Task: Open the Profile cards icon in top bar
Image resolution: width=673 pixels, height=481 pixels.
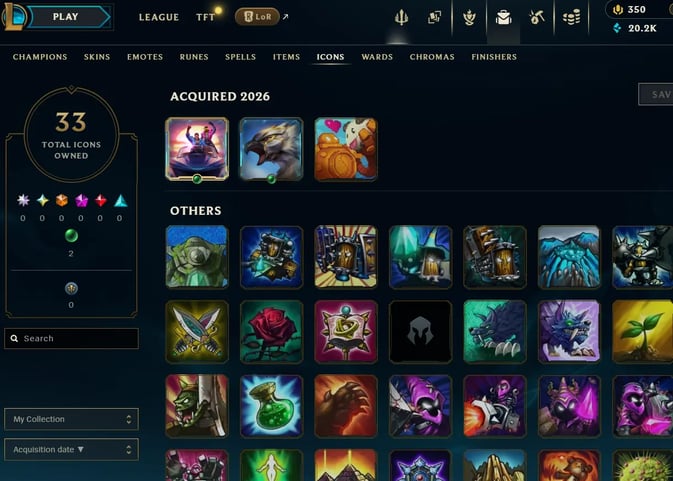Action: coord(434,18)
